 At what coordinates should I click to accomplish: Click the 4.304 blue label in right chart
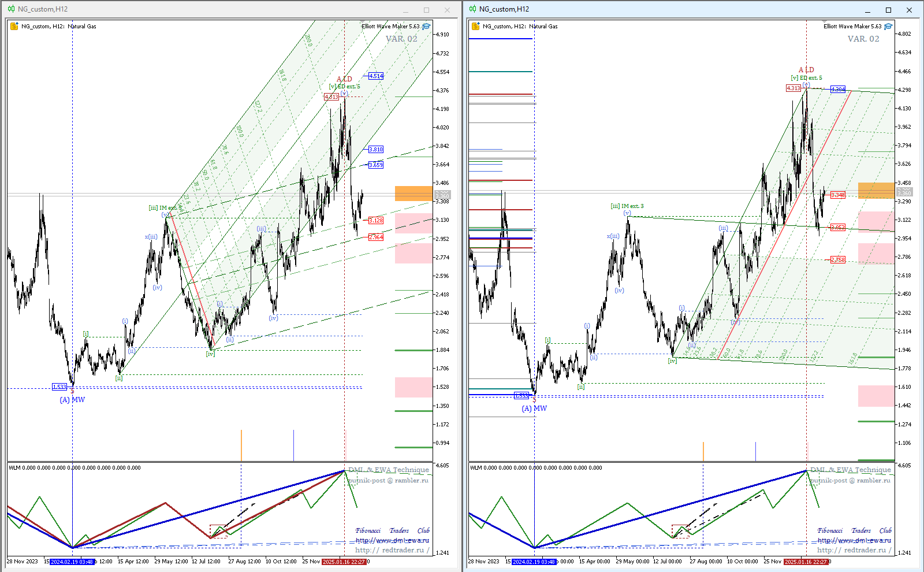838,90
